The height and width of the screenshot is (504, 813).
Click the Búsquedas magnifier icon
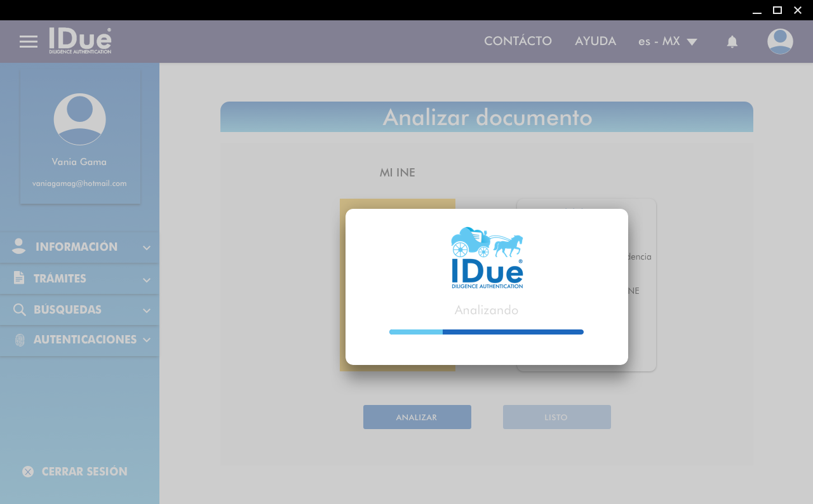pos(20,310)
